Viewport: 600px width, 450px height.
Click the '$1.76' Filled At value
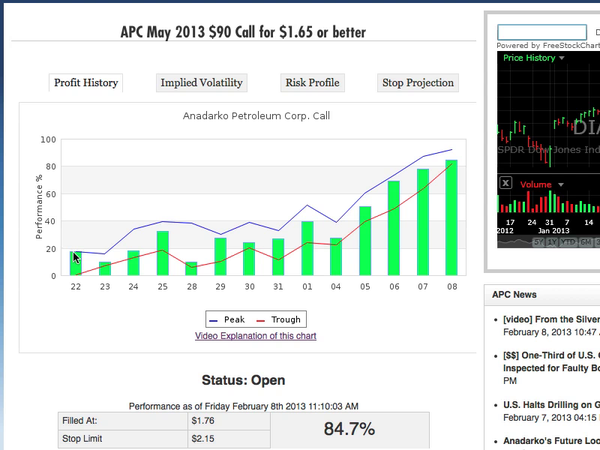pos(203,421)
